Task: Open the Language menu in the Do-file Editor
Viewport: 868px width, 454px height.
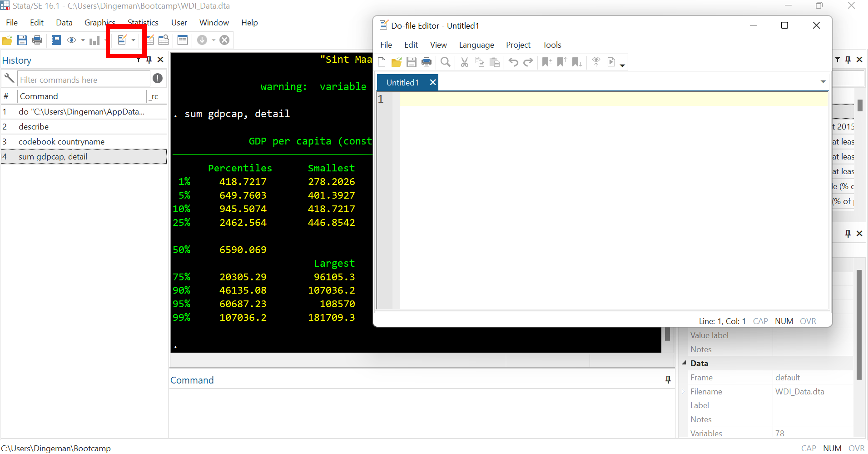Action: [476, 45]
